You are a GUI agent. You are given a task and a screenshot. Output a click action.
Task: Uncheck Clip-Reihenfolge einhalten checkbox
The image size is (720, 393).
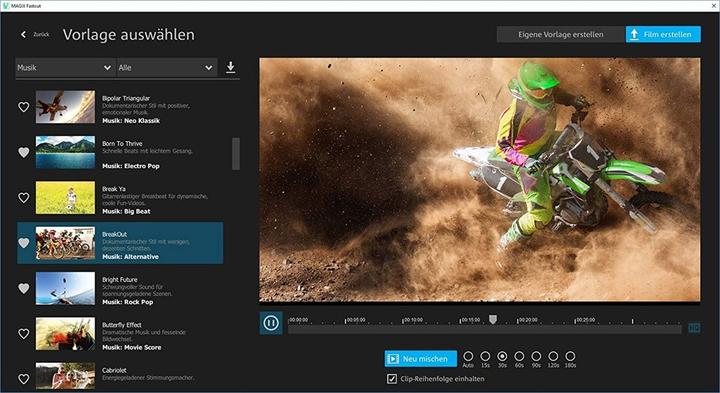coord(392,379)
